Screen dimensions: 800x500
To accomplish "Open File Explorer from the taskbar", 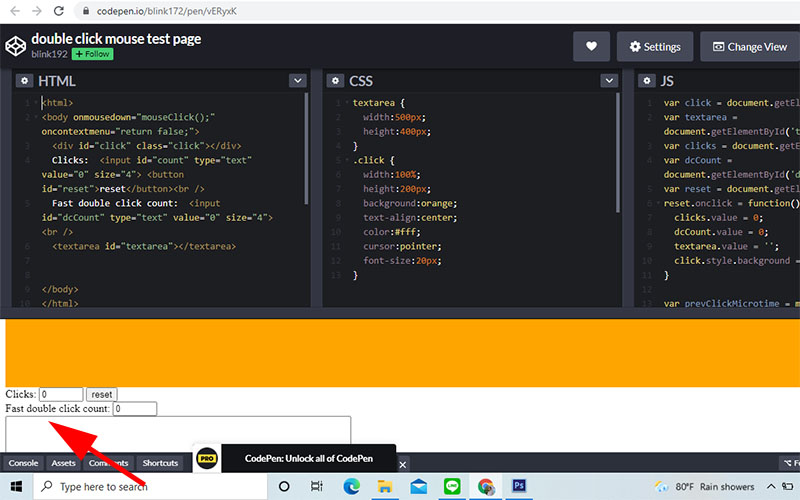I will (385, 486).
